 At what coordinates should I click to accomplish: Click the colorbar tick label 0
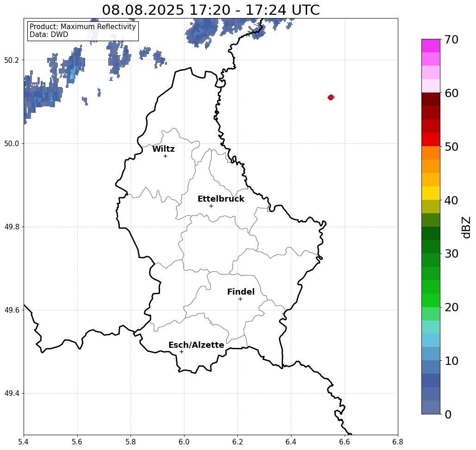(448, 414)
